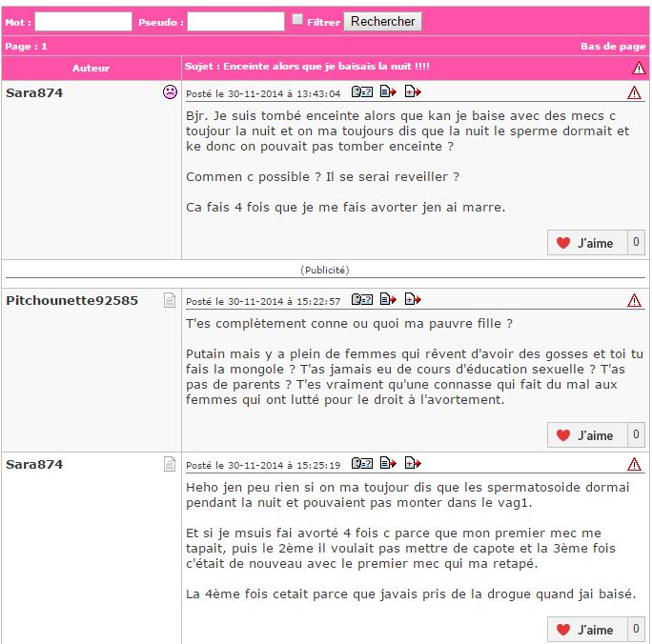Report Sara874's first post using the alert icon

point(634,92)
